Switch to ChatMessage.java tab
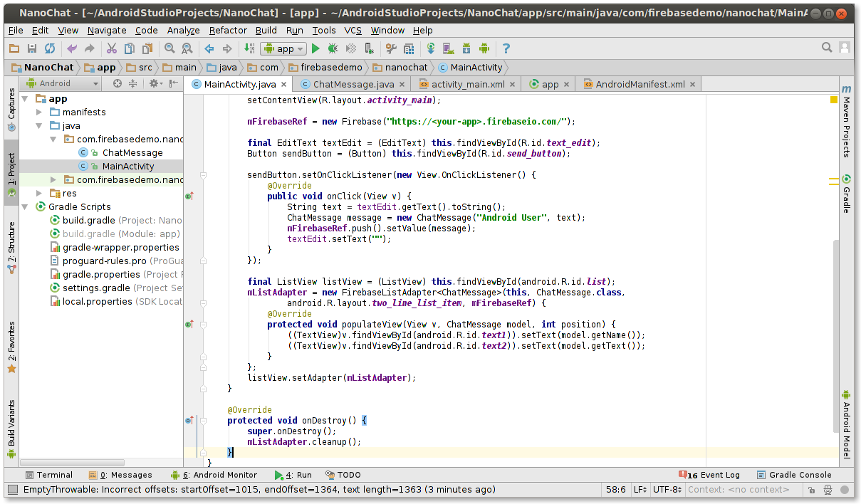The width and height of the screenshot is (861, 504). 353,84
